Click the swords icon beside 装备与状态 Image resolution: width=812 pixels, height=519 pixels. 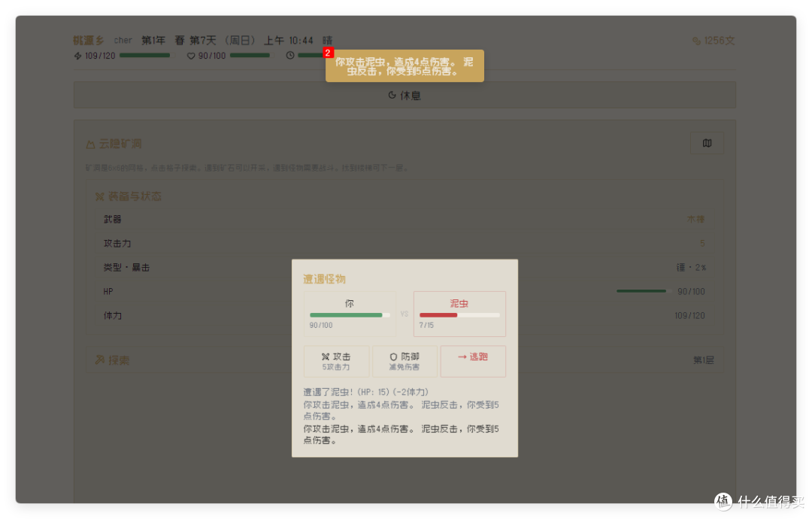point(99,197)
